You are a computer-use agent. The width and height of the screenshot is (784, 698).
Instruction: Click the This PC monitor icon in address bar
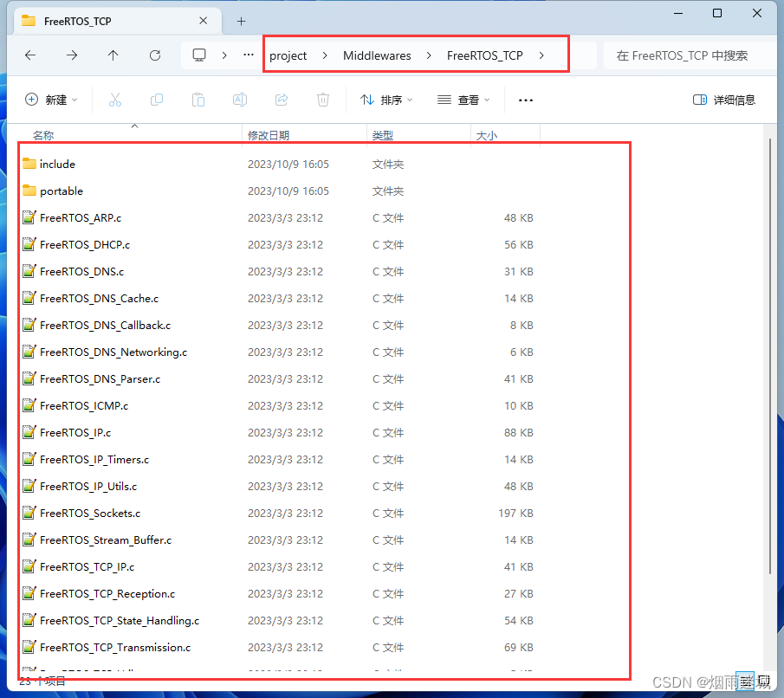[199, 55]
